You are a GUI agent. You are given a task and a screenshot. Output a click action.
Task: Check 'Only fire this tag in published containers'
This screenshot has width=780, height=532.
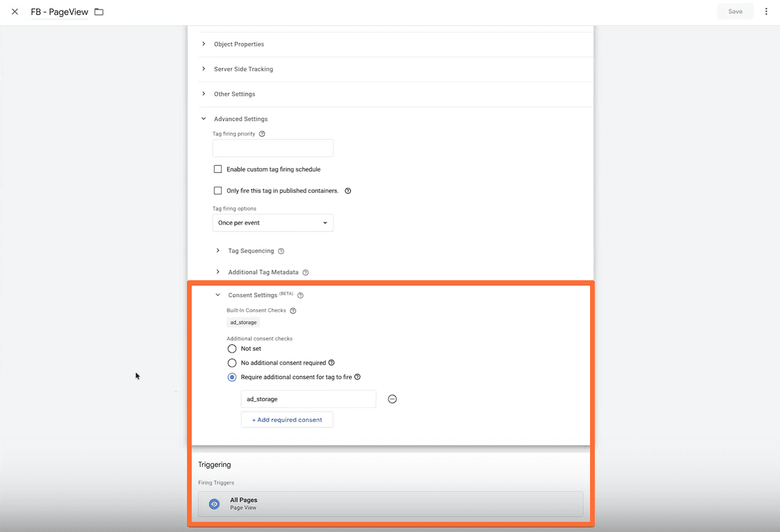point(218,191)
